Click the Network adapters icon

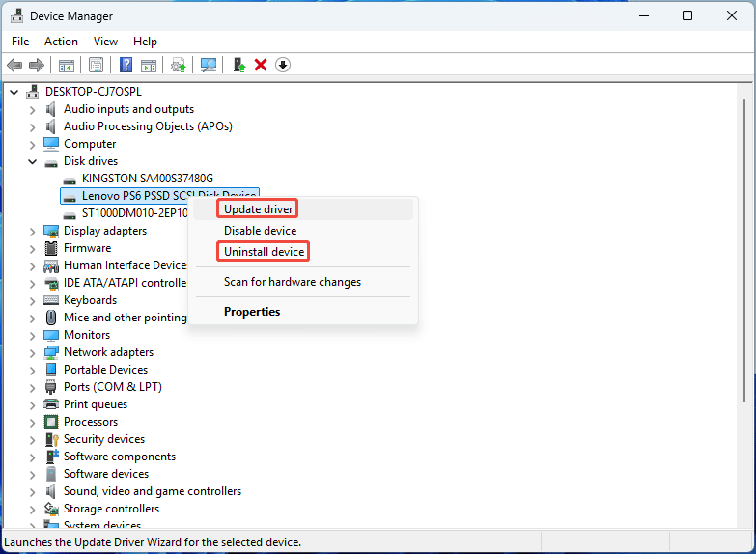pyautogui.click(x=51, y=352)
